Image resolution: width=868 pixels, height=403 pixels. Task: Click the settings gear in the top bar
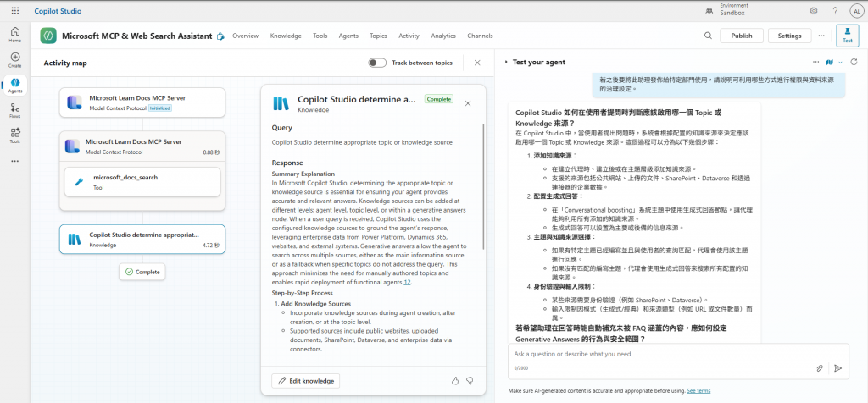pos(813,10)
